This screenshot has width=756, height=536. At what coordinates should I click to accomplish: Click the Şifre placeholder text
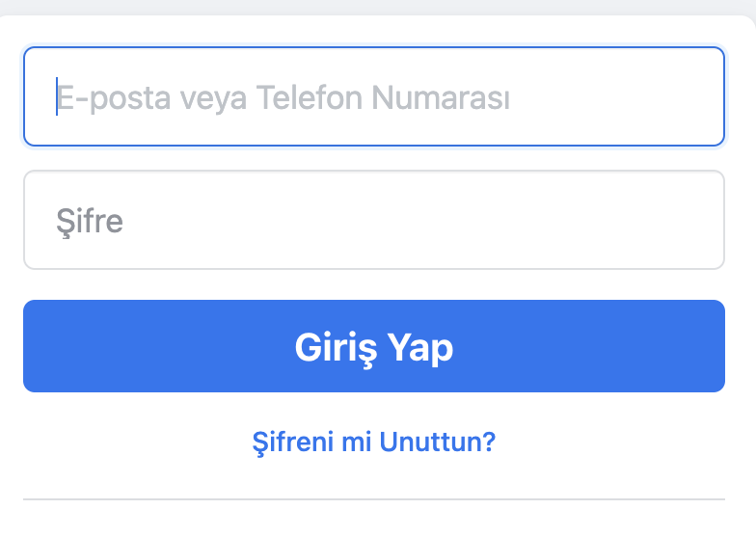click(x=90, y=222)
